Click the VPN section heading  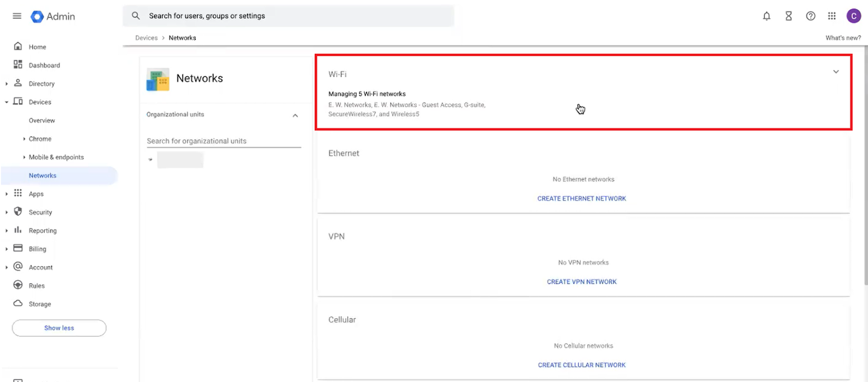tap(336, 237)
